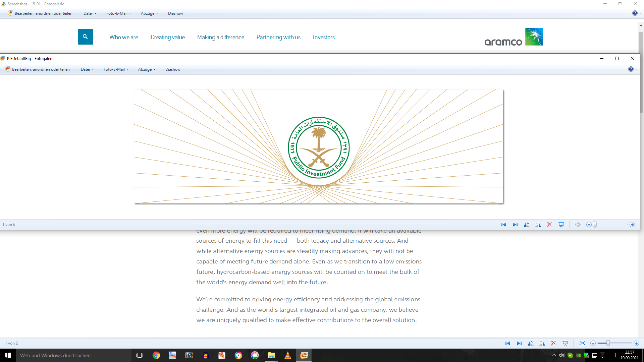Open 'Investors' navigation link
The width and height of the screenshot is (644, 362).
[324, 37]
